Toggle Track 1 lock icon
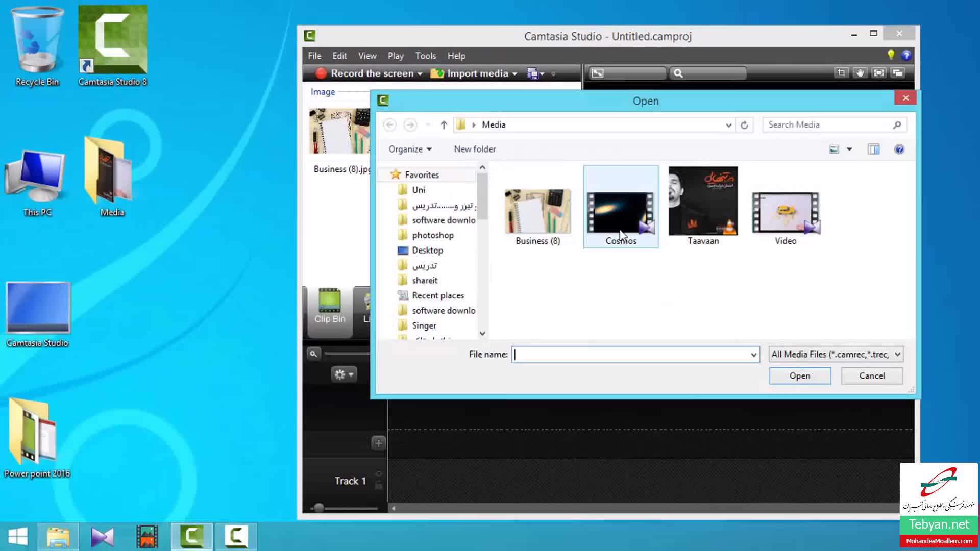Screen dimensions: 980x551 (x=379, y=486)
